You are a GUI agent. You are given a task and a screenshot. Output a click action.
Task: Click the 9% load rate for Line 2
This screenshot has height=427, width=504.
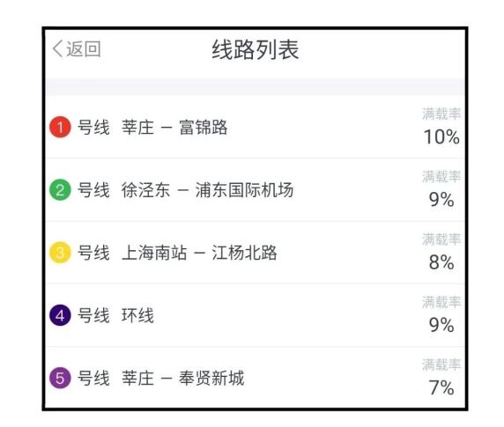point(441,199)
